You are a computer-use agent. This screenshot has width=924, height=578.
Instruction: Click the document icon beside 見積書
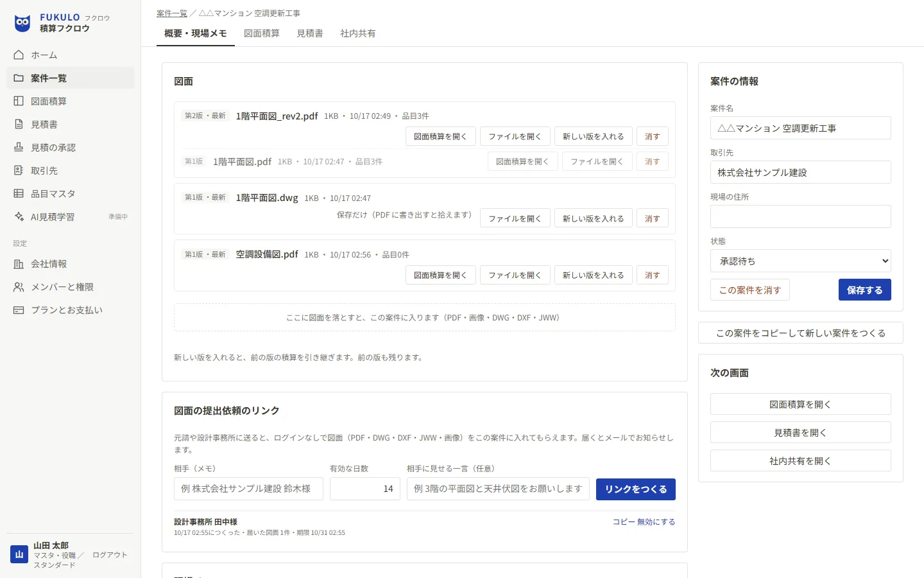click(19, 124)
